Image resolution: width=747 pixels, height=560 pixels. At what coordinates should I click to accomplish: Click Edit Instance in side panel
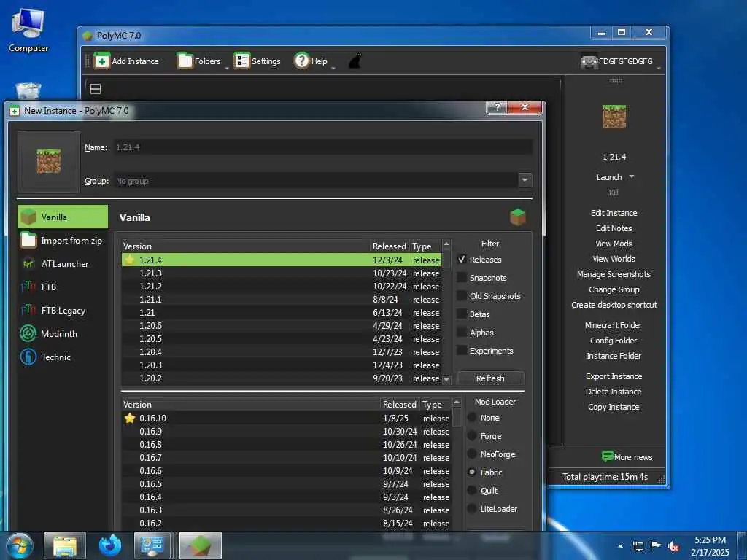coord(614,213)
